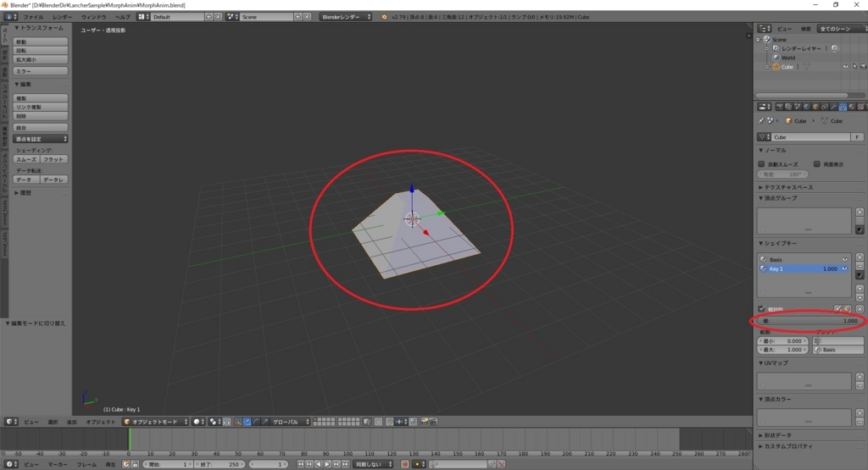The image size is (868, 470).
Task: Remove selected shape key with minus icon
Action: tap(860, 266)
